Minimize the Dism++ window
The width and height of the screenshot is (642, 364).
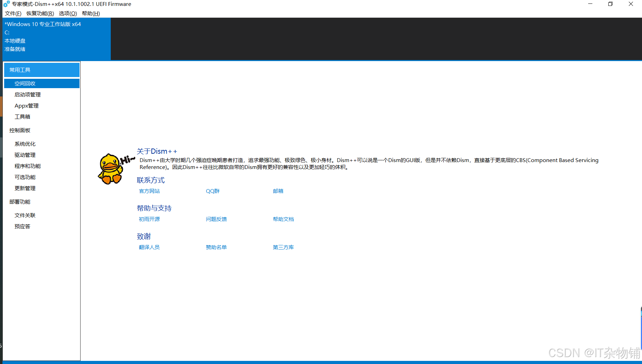click(x=590, y=4)
